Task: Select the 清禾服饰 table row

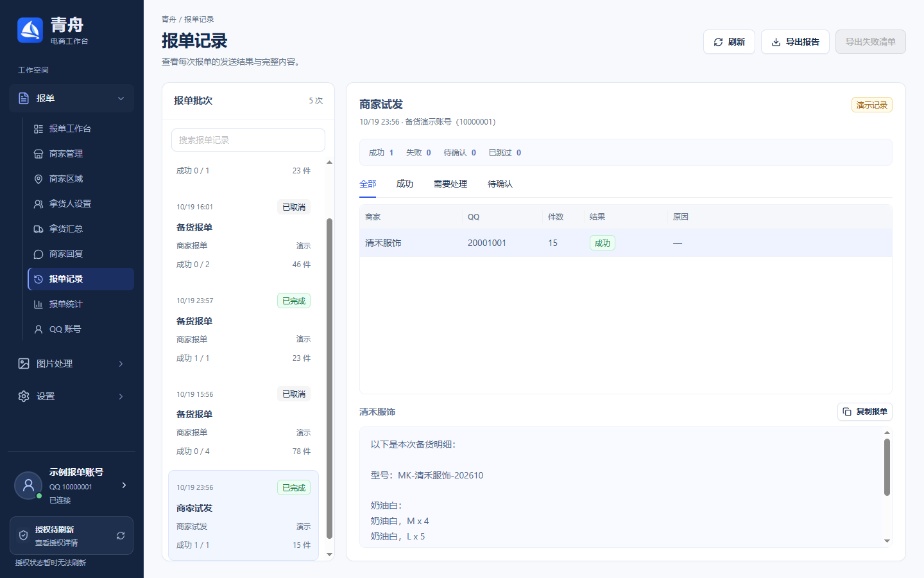Action: tap(626, 243)
